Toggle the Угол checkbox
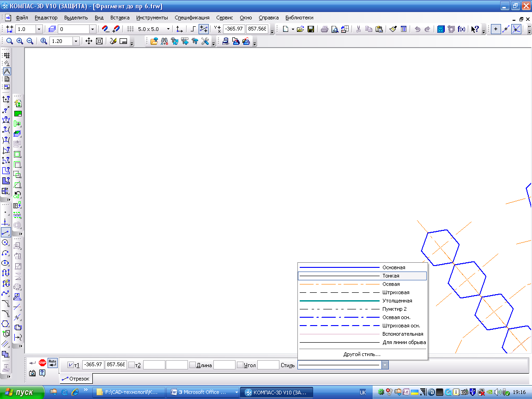This screenshot has height=399, width=532. coord(240,365)
